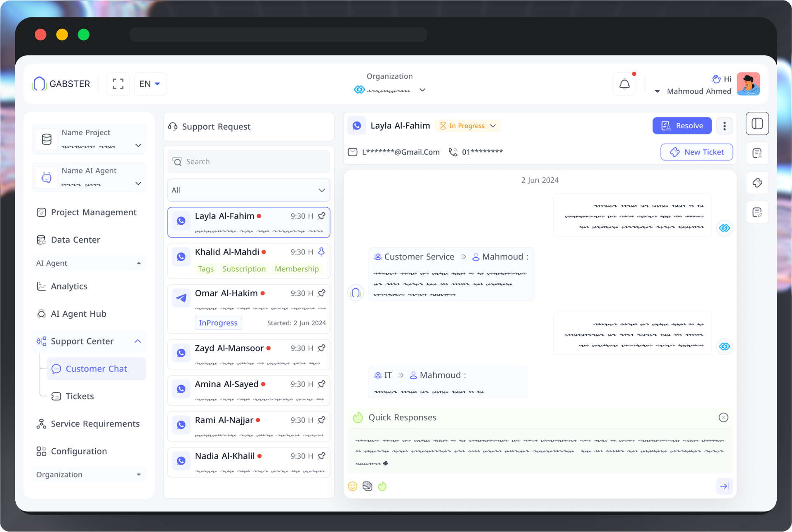Open Tickets in the sidebar
Image resolution: width=792 pixels, height=532 pixels.
pyautogui.click(x=80, y=396)
